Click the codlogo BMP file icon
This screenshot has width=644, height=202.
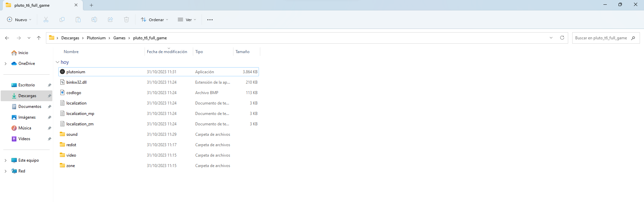point(62,92)
